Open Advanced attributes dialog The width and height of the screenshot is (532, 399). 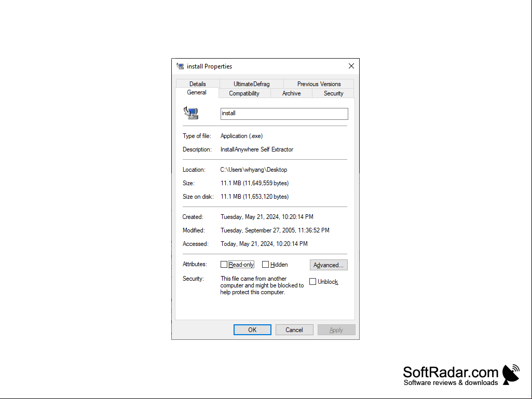click(x=329, y=265)
